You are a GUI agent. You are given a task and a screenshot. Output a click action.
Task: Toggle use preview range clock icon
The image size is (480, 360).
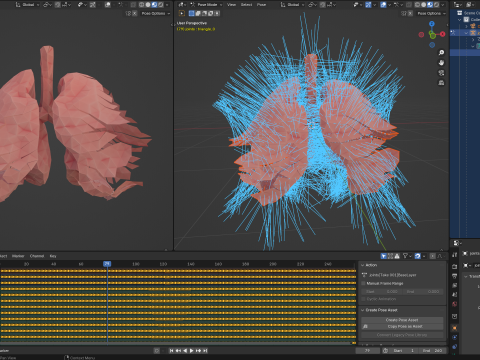385,351
